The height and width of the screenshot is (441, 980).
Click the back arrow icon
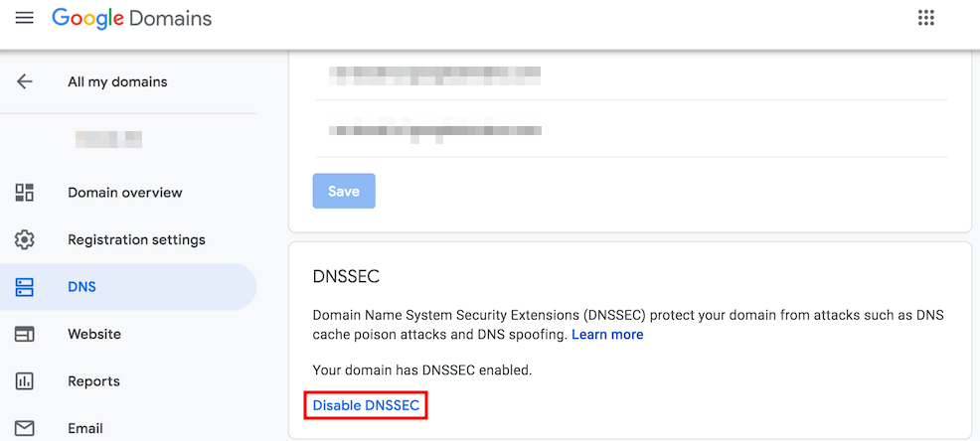(x=25, y=81)
